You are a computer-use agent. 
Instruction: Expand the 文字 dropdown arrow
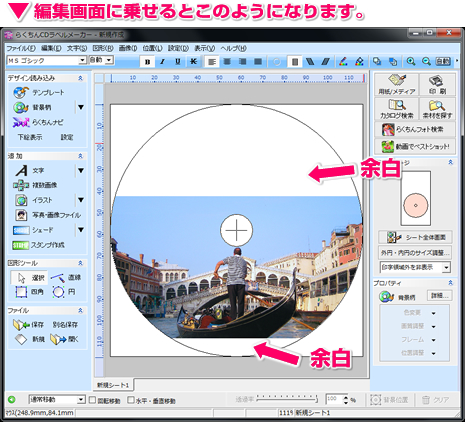pyautogui.click(x=81, y=171)
